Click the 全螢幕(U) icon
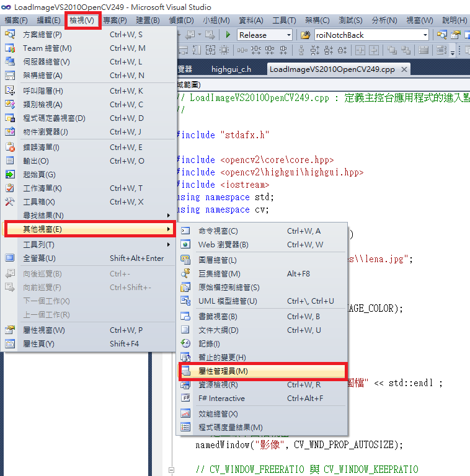470x476 pixels. pos(10,258)
